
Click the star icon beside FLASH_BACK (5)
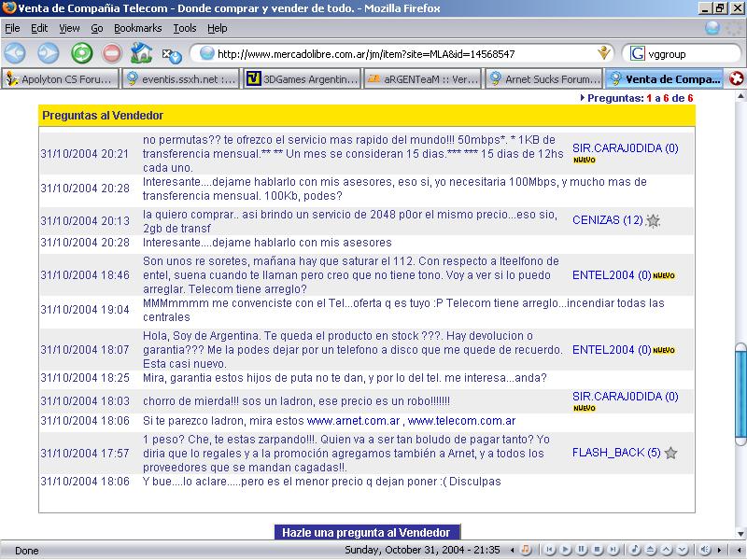(x=670, y=453)
